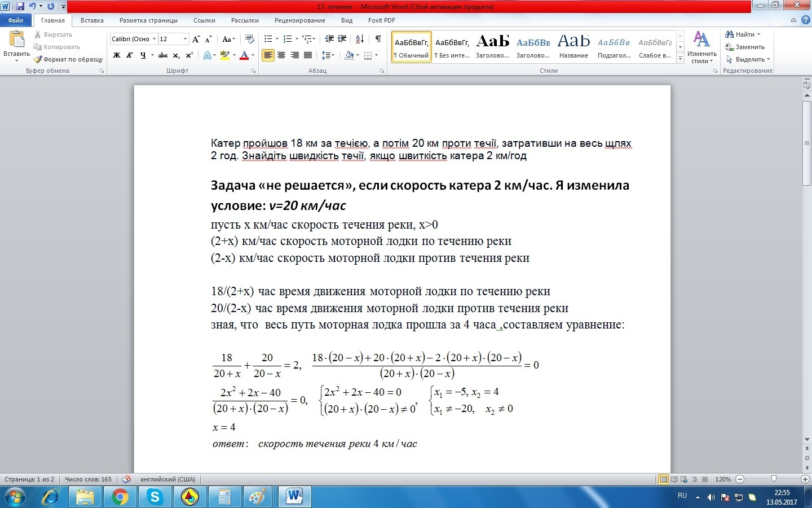Show paragraph marks with pilcrow icon
812x508 pixels.
click(x=378, y=39)
